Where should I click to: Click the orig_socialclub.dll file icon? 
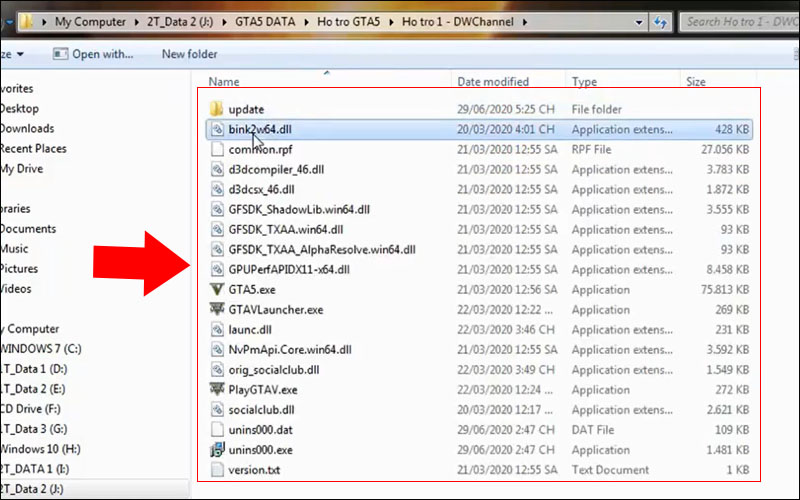(217, 369)
